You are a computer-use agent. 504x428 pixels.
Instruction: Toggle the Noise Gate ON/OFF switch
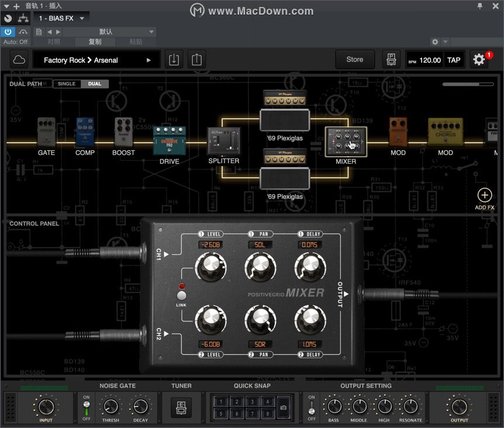87,408
